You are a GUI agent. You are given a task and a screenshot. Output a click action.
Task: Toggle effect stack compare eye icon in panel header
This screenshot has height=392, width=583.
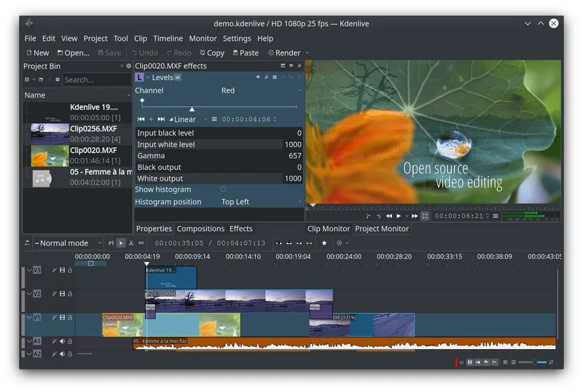[291, 66]
